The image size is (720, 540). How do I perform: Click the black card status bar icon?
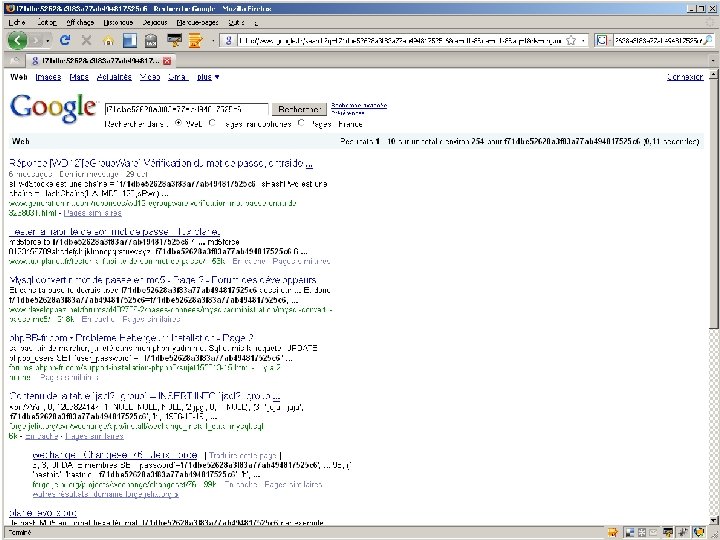[x=668, y=533]
